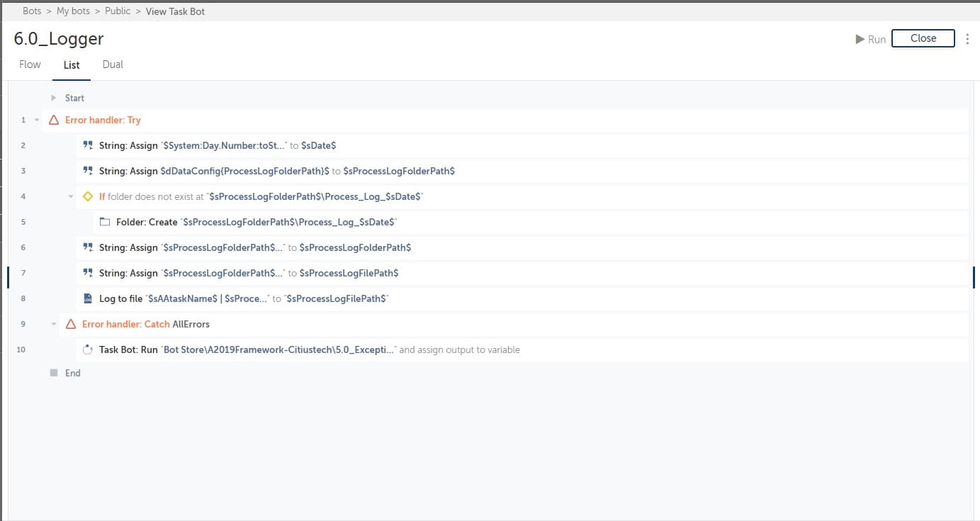The height and width of the screenshot is (521, 980).
Task: Select the If folder does not exist row
Action: click(x=523, y=196)
